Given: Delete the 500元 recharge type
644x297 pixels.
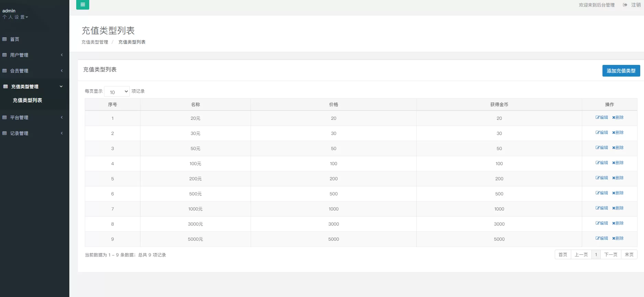Looking at the screenshot, I should 618,193.
